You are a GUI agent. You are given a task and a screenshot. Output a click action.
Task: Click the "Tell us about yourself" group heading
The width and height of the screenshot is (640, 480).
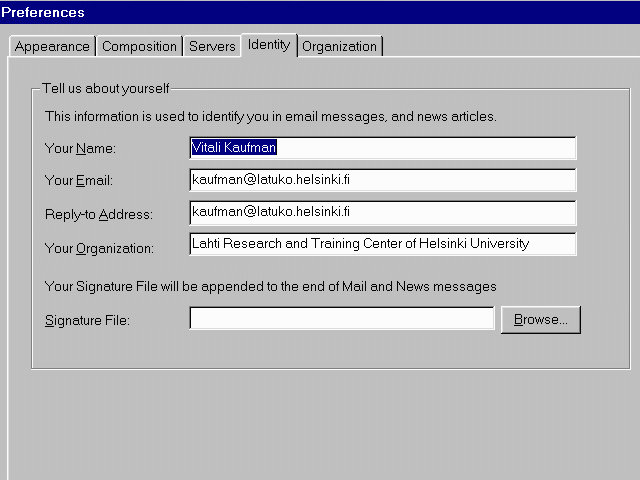(106, 88)
